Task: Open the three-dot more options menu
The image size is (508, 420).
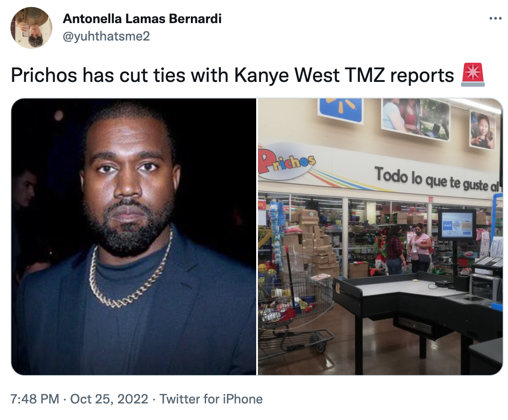Action: coord(495,18)
